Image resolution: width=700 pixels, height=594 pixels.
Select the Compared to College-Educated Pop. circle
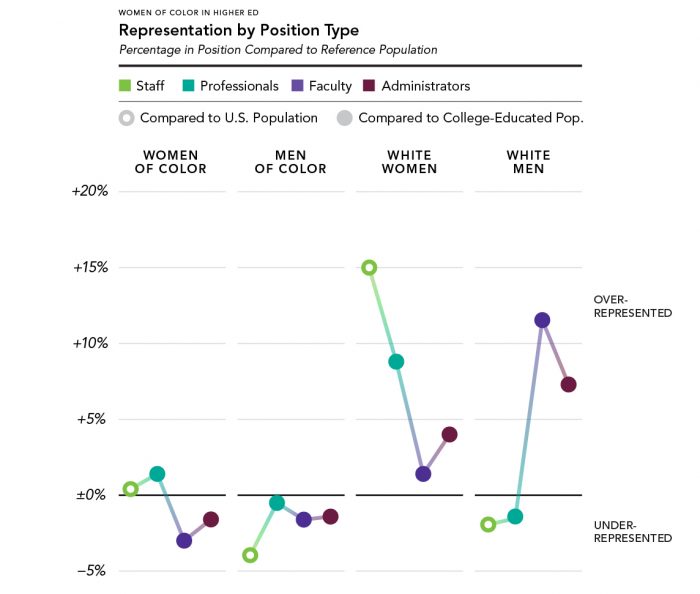344,118
